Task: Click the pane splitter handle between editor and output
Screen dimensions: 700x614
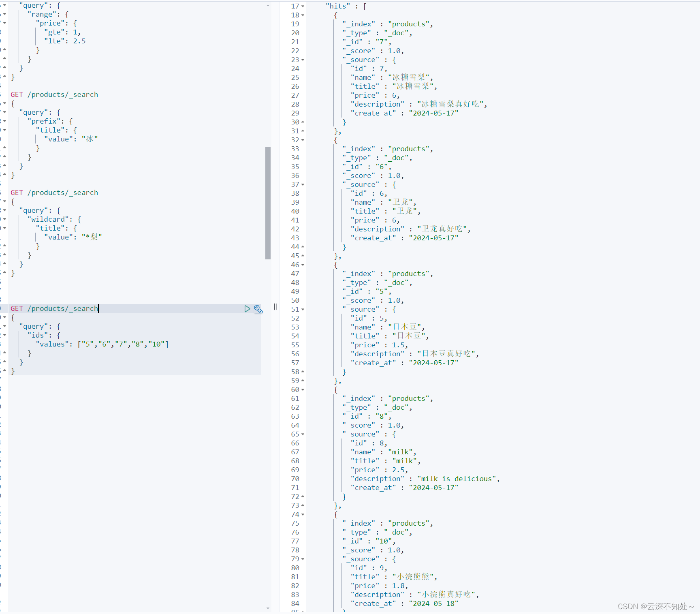Action: [x=275, y=307]
